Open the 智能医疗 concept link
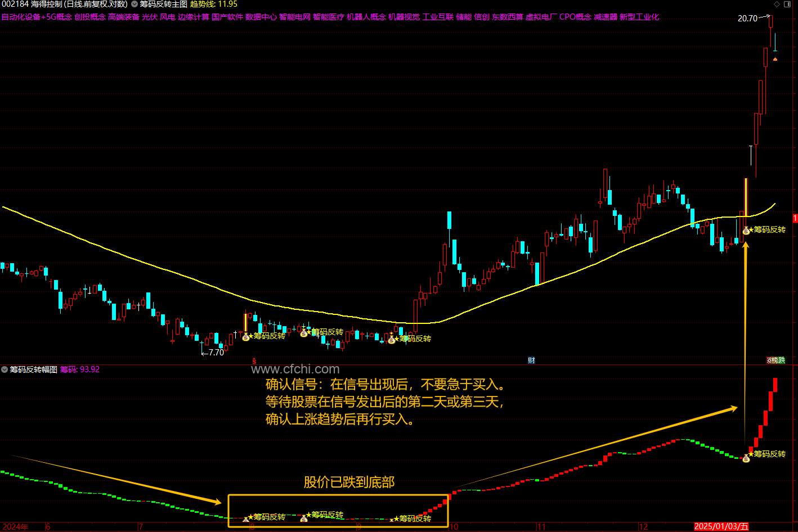Screen dimensions: 798x532 tap(329, 17)
